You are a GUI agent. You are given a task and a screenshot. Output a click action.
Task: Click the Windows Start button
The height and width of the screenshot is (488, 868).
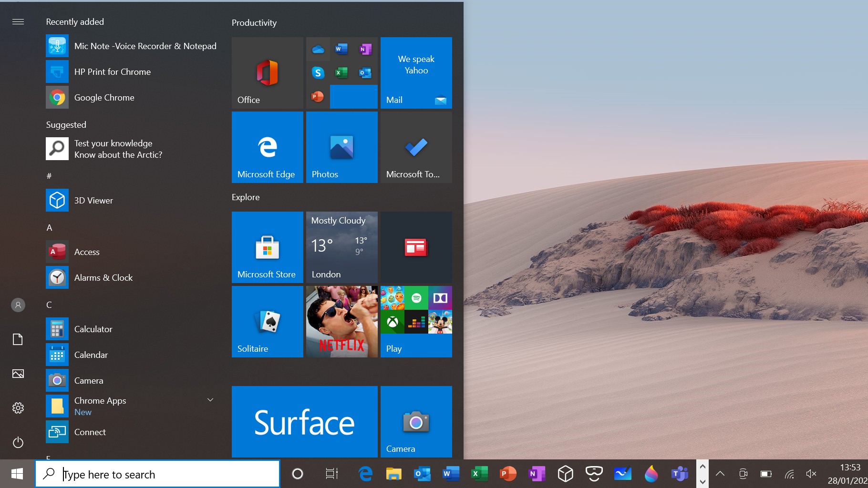click(17, 474)
